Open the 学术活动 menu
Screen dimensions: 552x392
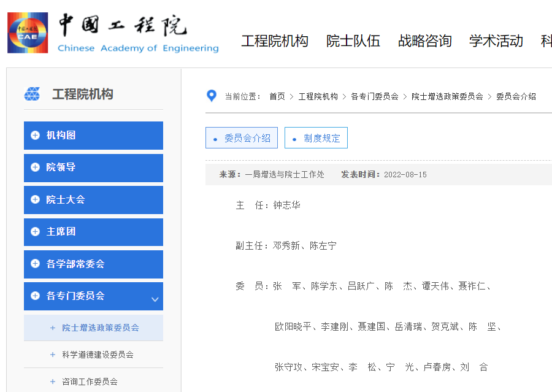coord(495,41)
